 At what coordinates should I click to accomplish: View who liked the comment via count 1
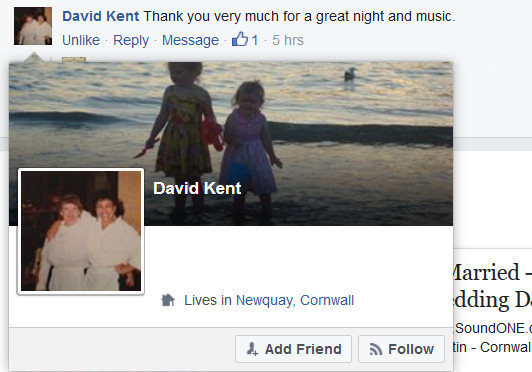pos(255,40)
